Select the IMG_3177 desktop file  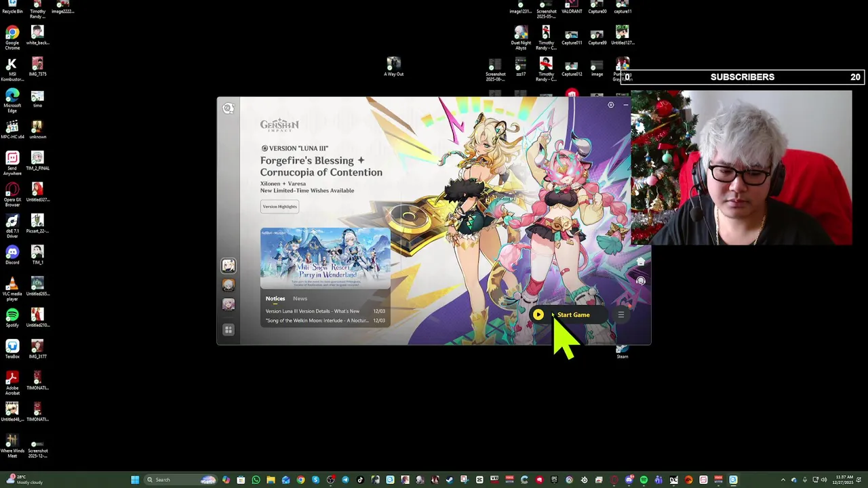tap(37, 350)
